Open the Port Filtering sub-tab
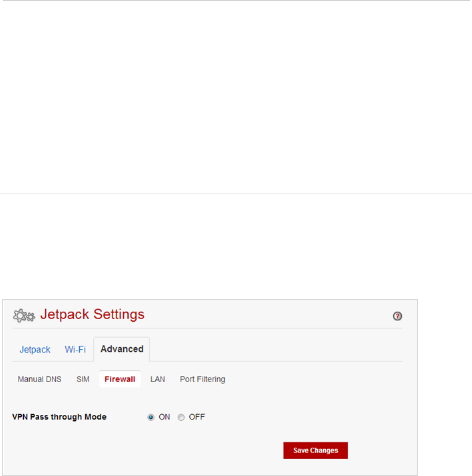This screenshot has height=476, width=472. pyautogui.click(x=203, y=379)
